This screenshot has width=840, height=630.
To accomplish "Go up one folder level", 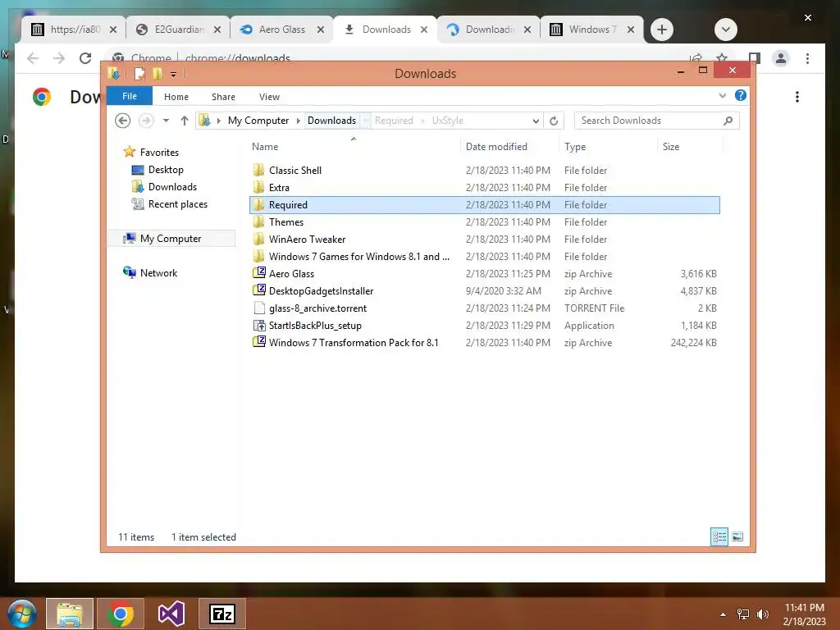I will (185, 121).
